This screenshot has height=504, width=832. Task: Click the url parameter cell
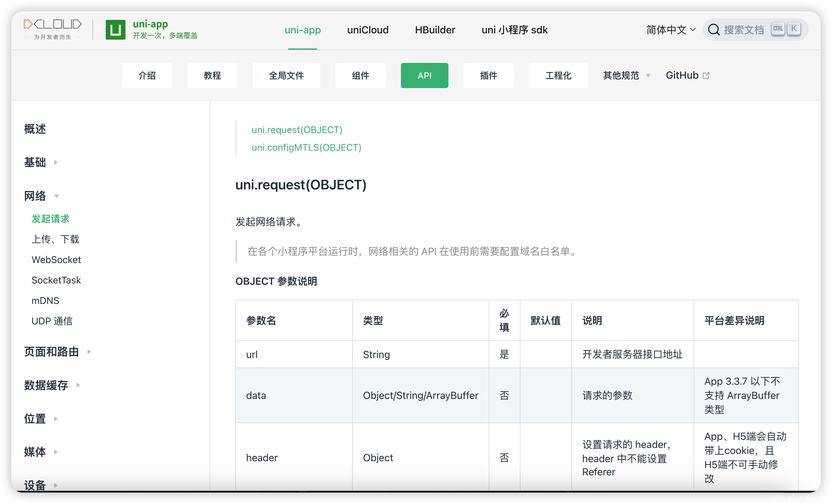[x=294, y=354]
